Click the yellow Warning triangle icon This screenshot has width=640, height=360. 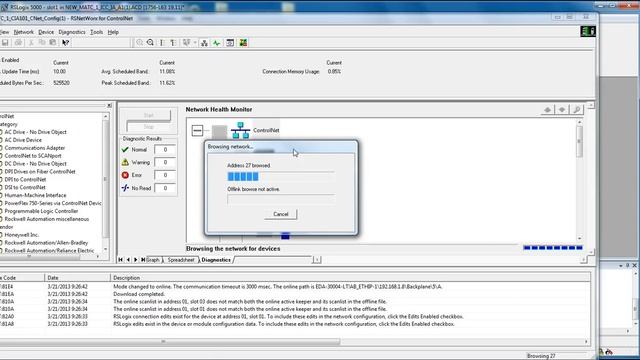pos(125,162)
